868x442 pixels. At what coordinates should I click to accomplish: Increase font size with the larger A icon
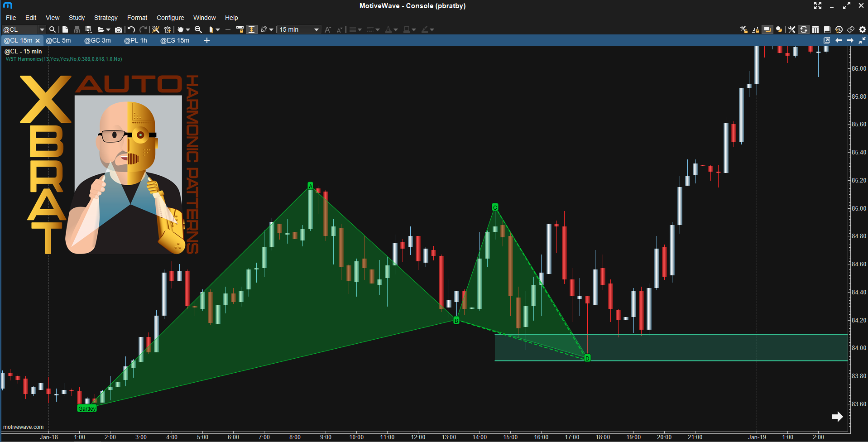point(328,29)
